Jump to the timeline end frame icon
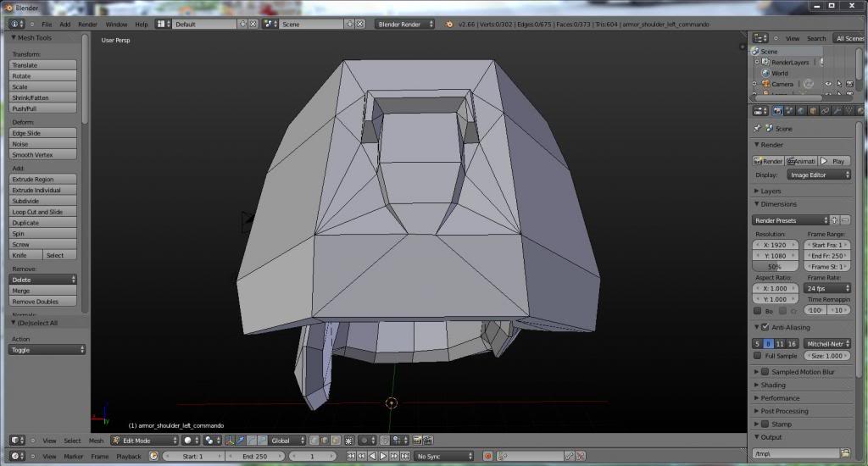The width and height of the screenshot is (868, 466). 404,457
